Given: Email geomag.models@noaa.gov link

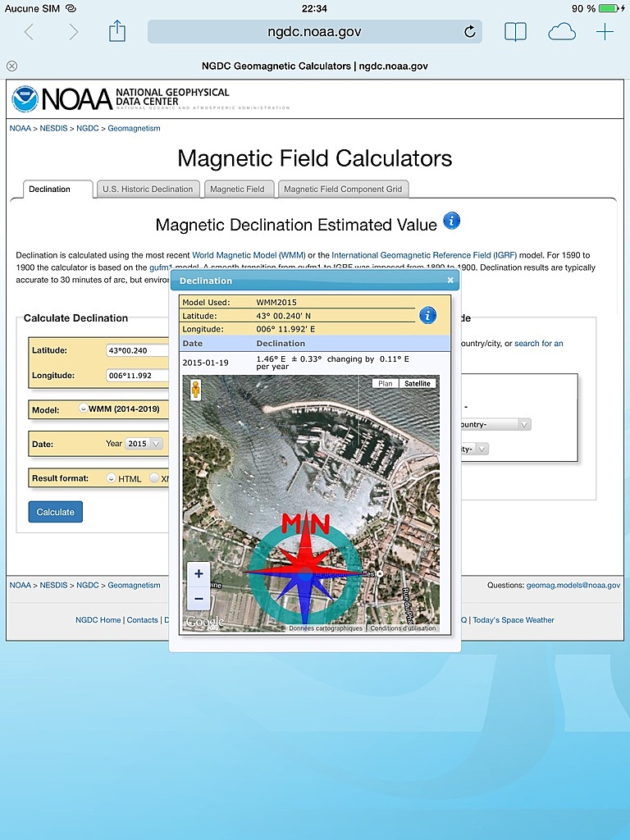Looking at the screenshot, I should (x=573, y=585).
